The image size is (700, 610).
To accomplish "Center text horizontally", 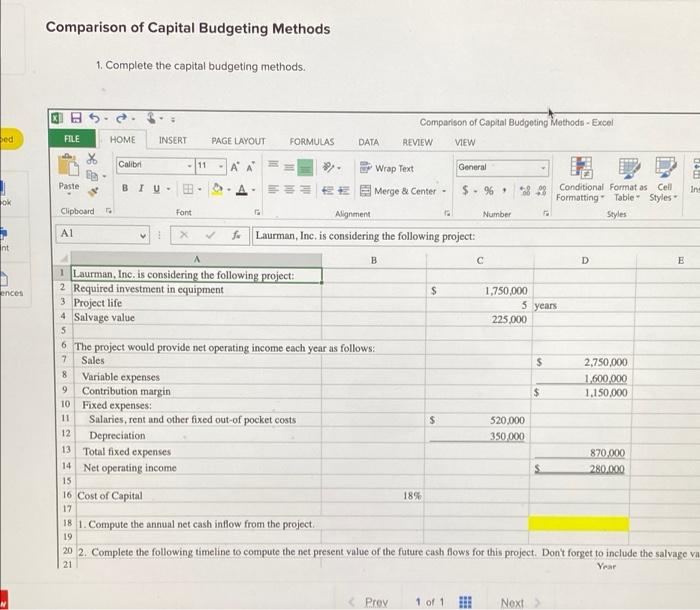I will [289, 190].
